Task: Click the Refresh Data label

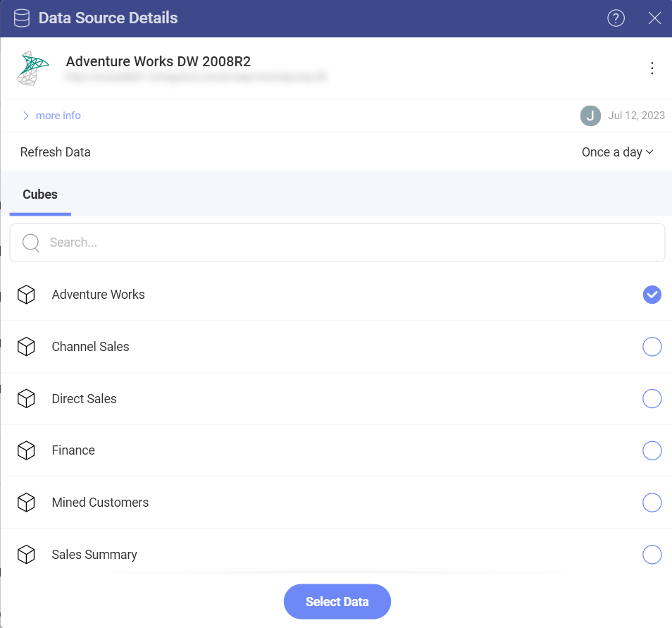Action: [55, 152]
